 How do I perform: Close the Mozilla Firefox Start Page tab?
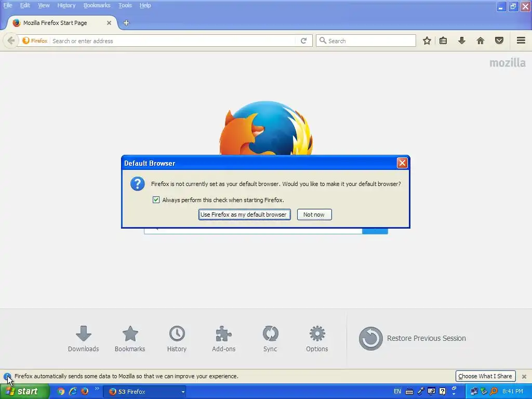[109, 23]
